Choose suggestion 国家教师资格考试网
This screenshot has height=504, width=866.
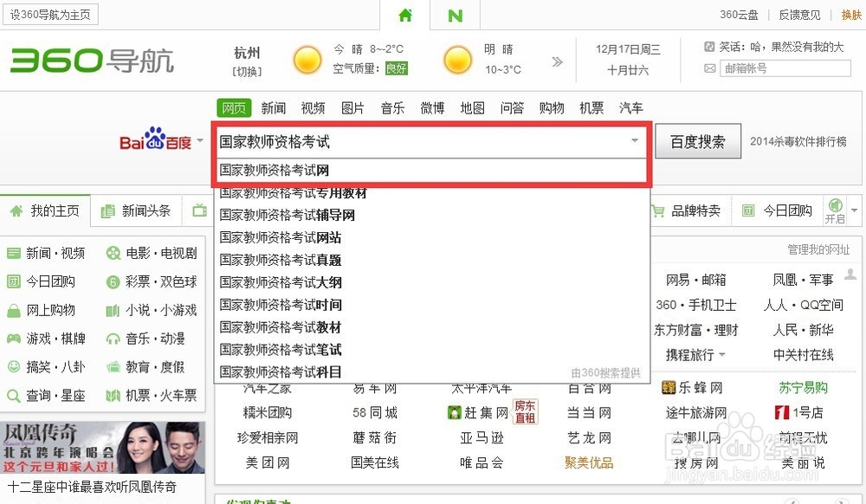(x=430, y=170)
